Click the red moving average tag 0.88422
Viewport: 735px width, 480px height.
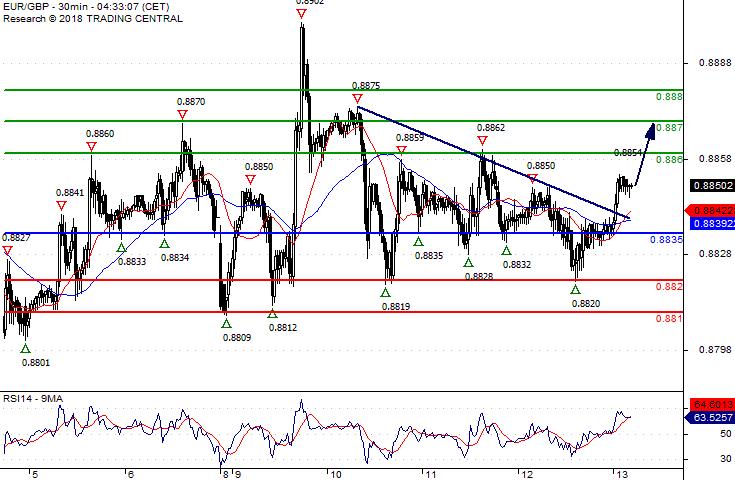pyautogui.click(x=710, y=210)
